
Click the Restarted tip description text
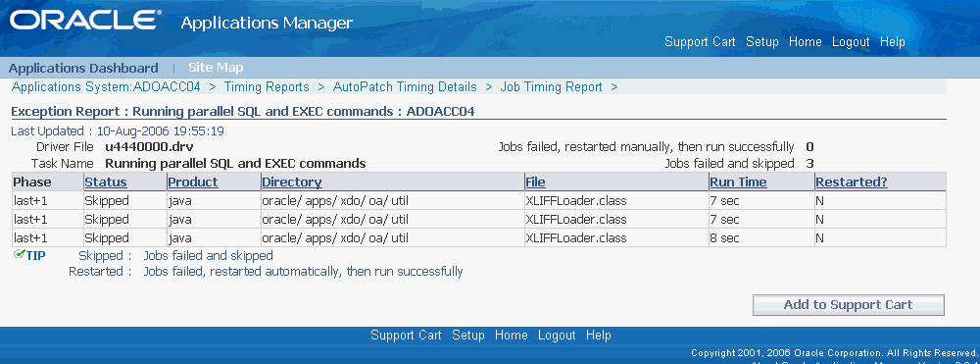(x=303, y=272)
